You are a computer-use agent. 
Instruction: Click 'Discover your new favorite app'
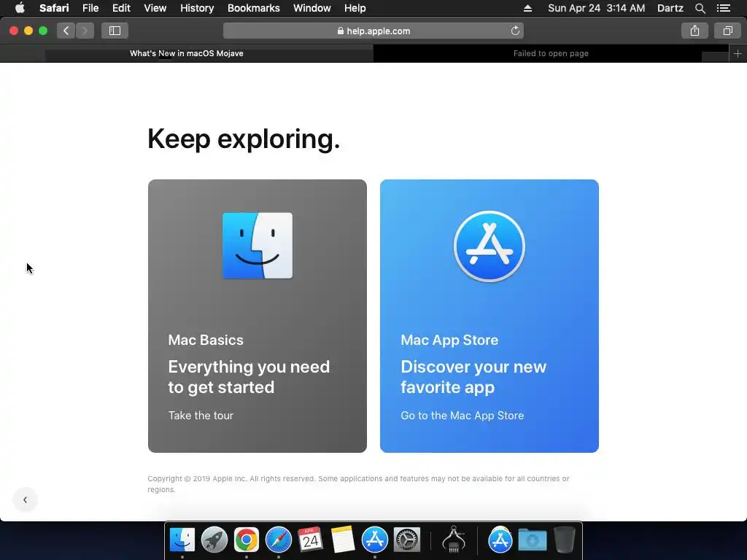click(x=473, y=377)
